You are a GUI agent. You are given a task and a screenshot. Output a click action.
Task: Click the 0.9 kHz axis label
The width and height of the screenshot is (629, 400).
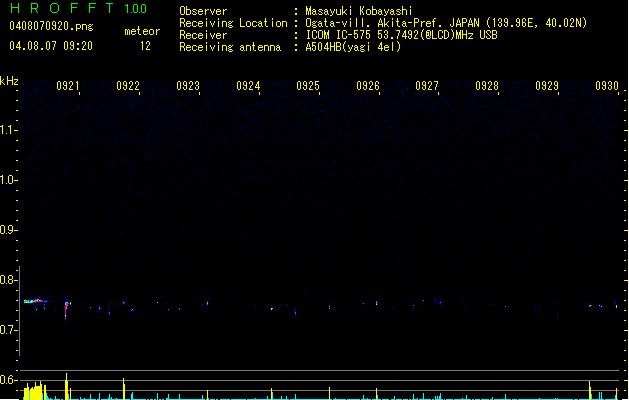click(7, 230)
